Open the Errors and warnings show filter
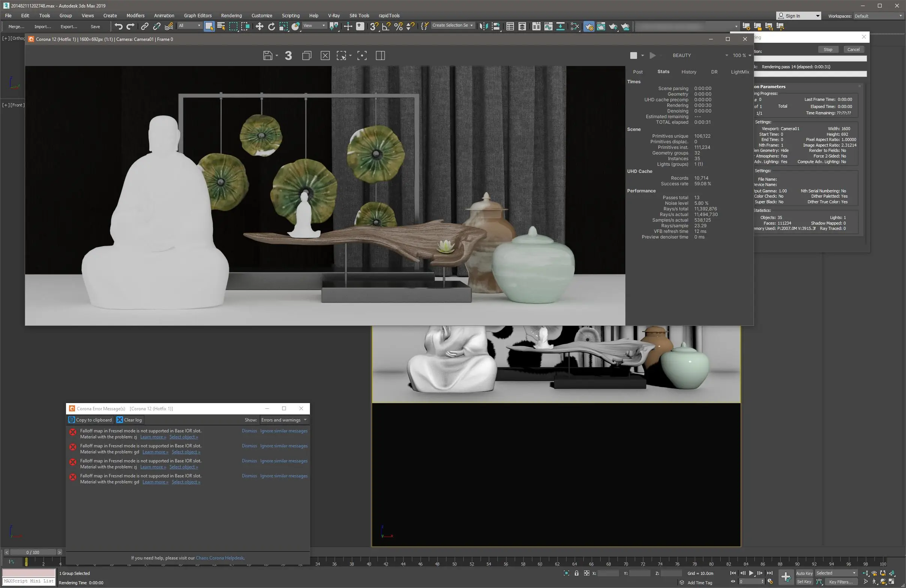Image resolution: width=906 pixels, height=588 pixels. (x=284, y=420)
